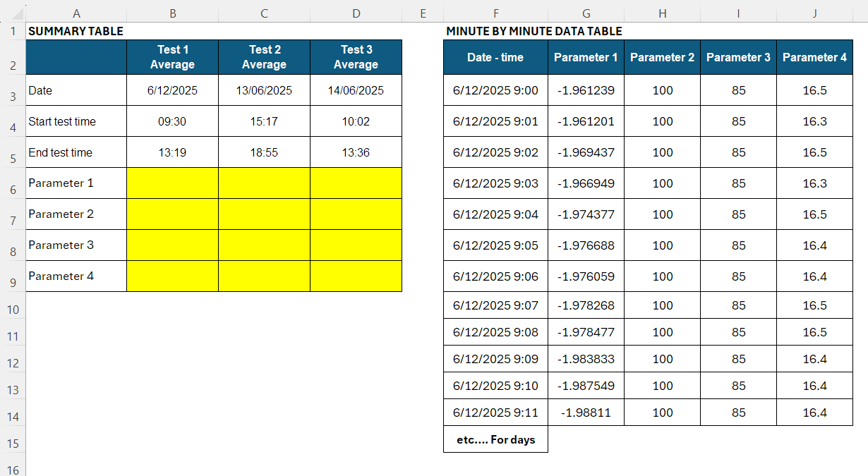Click the yellow cell for Parameter 4 Test 3

(356, 276)
